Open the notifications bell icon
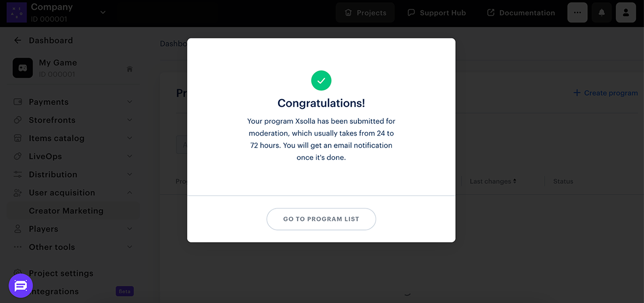 click(x=602, y=13)
